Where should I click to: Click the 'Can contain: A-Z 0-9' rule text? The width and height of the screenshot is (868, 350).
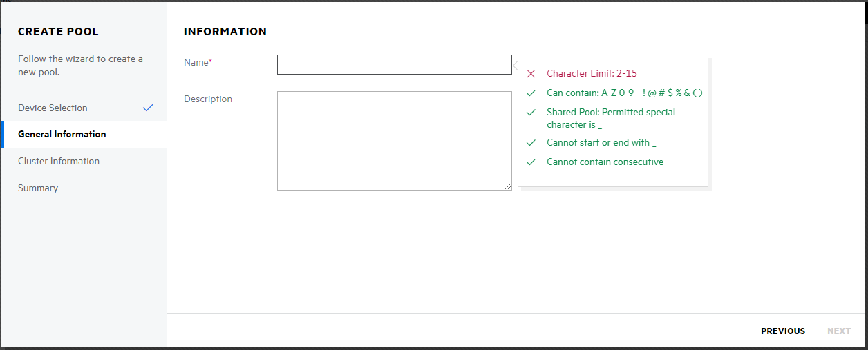pyautogui.click(x=624, y=93)
